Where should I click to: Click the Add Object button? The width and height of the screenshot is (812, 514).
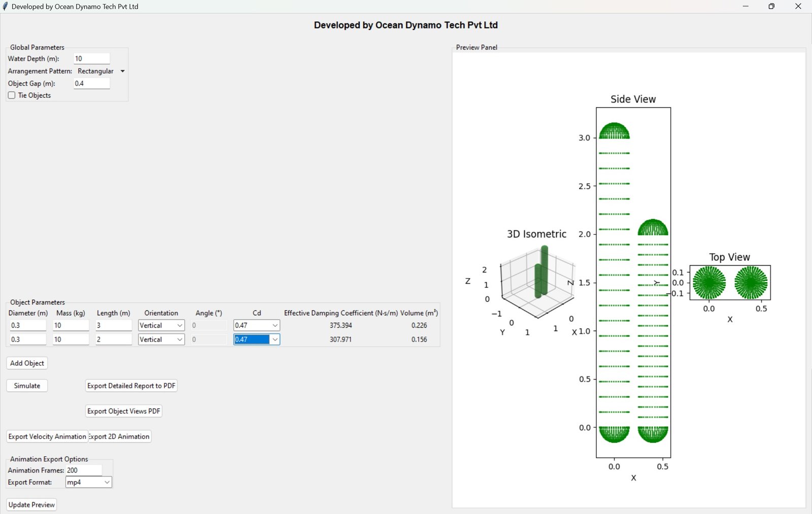tap(27, 363)
